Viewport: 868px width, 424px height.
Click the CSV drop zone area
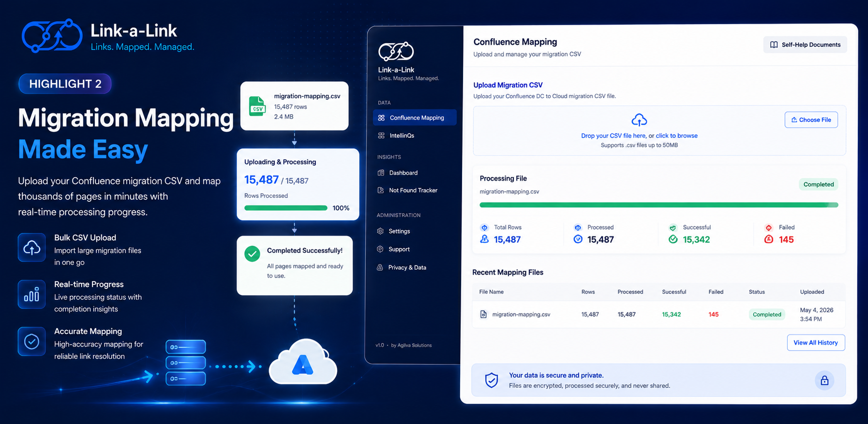point(659,131)
